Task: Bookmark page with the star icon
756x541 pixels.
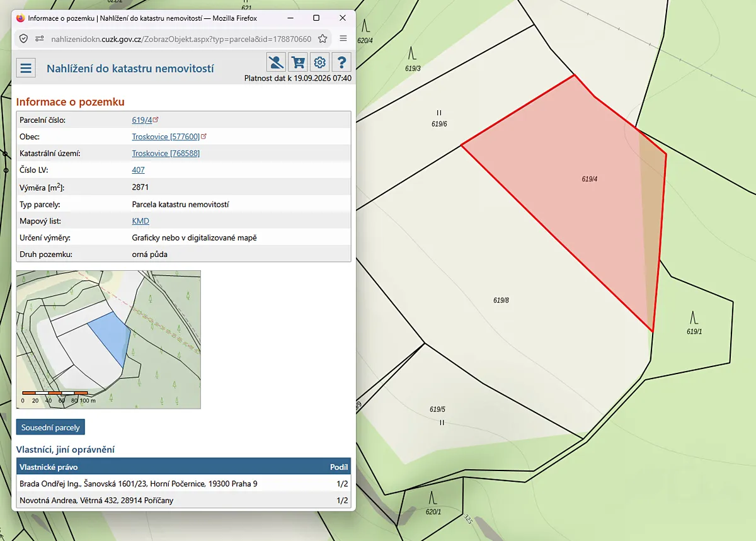Action: (323, 38)
